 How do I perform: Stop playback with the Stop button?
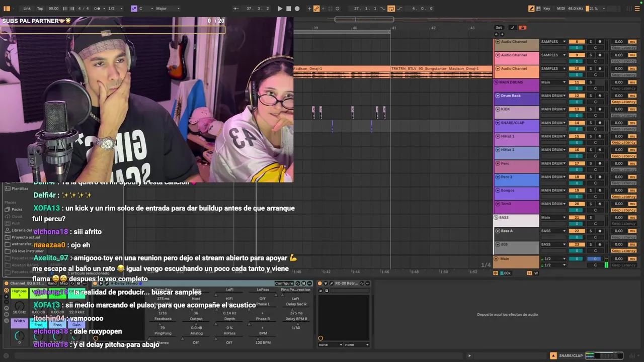288,9
